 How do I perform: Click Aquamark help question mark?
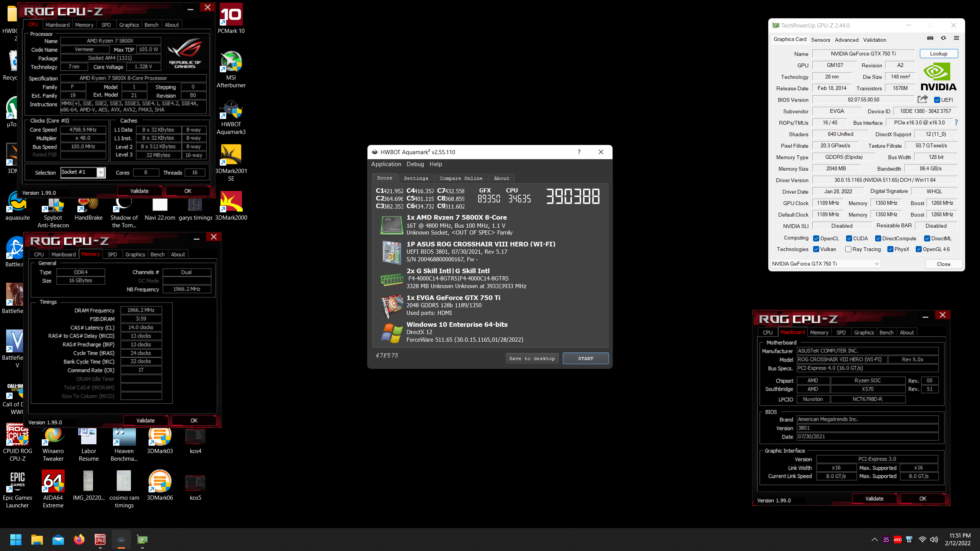click(x=579, y=152)
